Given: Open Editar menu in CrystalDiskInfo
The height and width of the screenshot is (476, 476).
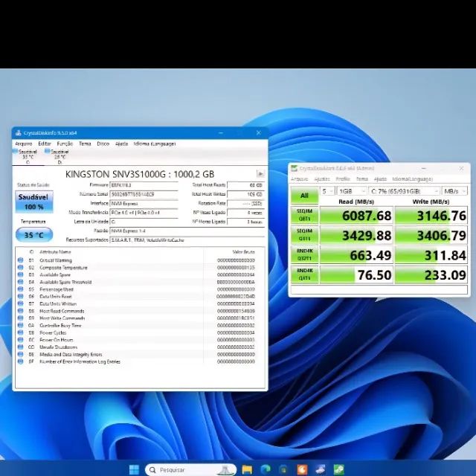Looking at the screenshot, I should pyautogui.click(x=45, y=144).
